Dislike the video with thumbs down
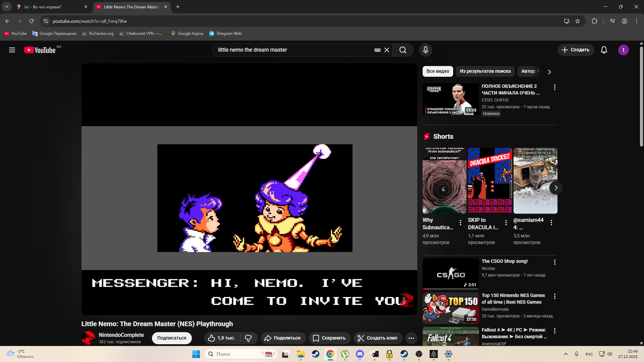 249,338
